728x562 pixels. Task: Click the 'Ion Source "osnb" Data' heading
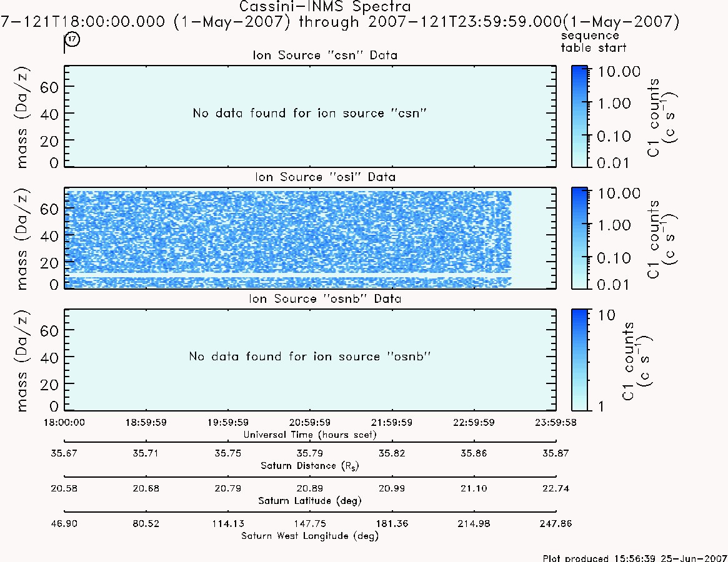coord(325,298)
